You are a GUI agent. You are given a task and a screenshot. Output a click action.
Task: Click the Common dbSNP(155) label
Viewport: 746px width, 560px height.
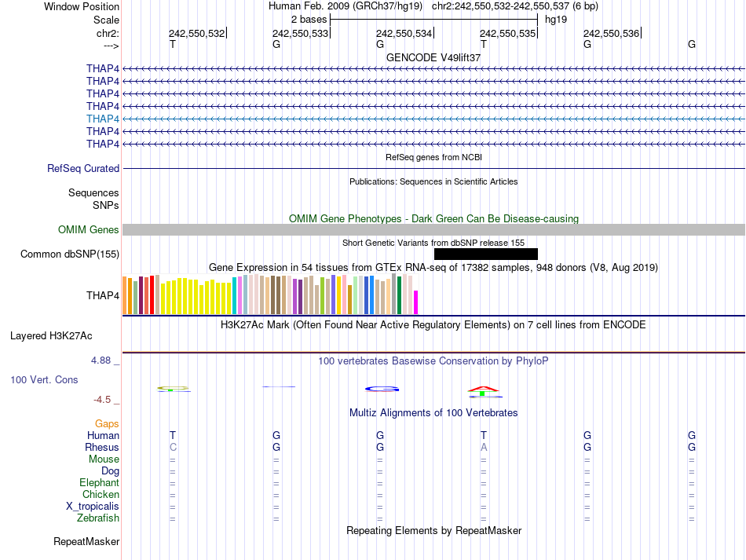pyautogui.click(x=70, y=254)
